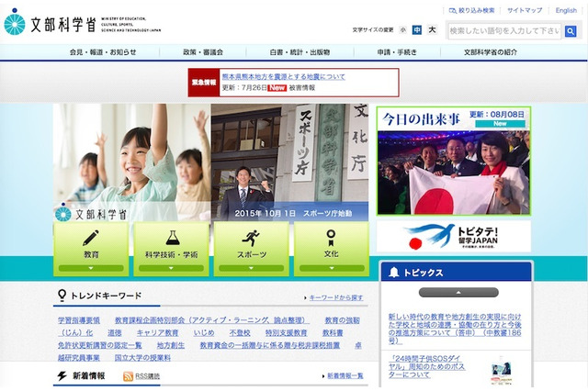Image resolution: width=588 pixels, height=391 pixels.
Task: Click the 絞り込み検索 icon link
Action: tap(471, 10)
